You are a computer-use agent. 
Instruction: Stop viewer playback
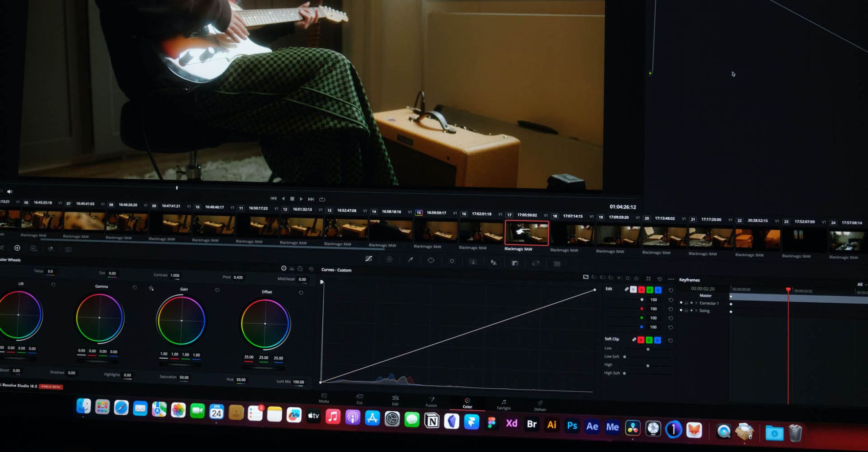[292, 199]
